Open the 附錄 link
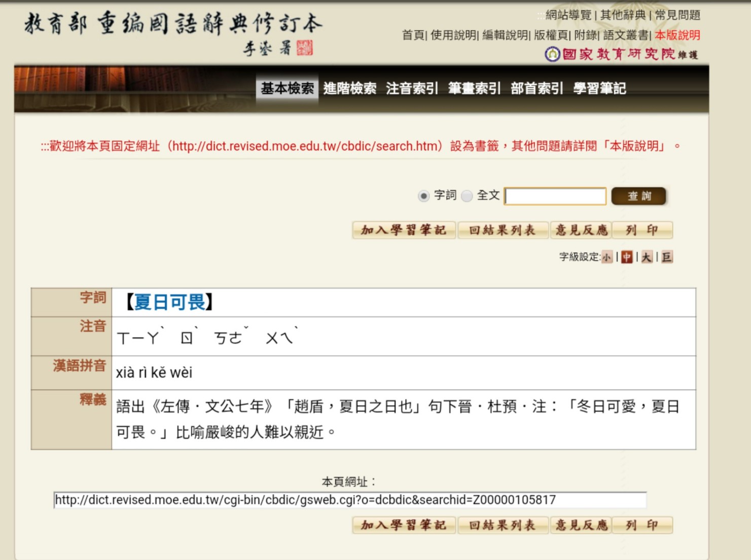Image resolution: width=751 pixels, height=560 pixels. pos(586,35)
